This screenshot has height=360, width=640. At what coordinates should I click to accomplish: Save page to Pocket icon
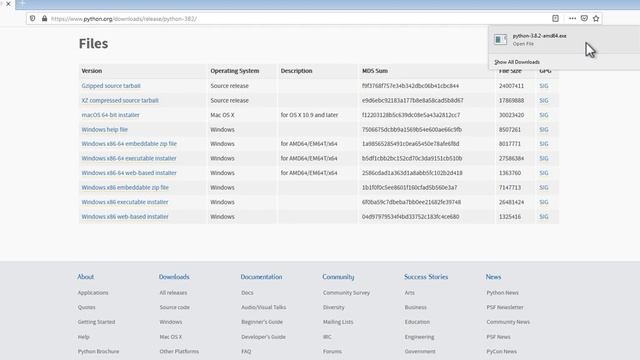[584, 18]
